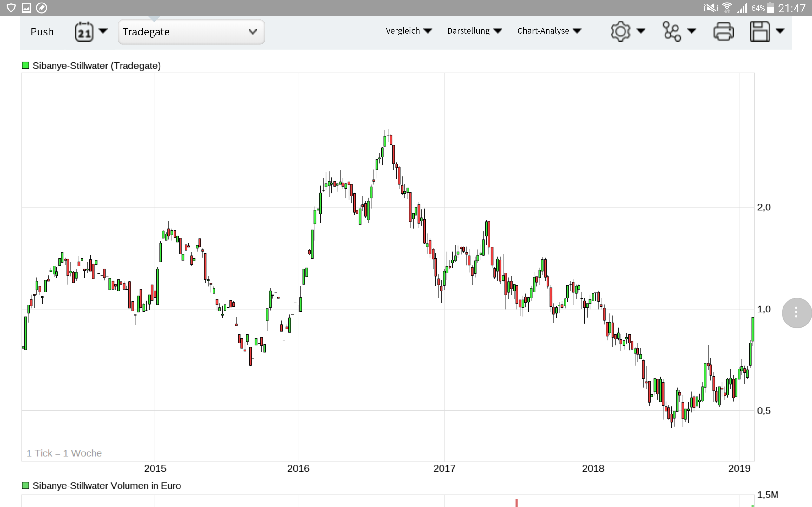This screenshot has width=812, height=507.
Task: Click the printer icon
Action: [723, 31]
